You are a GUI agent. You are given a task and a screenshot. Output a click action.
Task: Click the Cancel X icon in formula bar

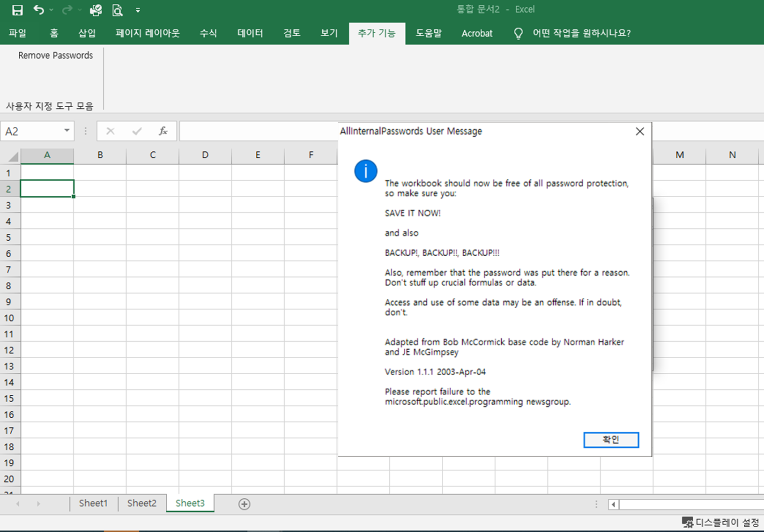[x=110, y=131]
